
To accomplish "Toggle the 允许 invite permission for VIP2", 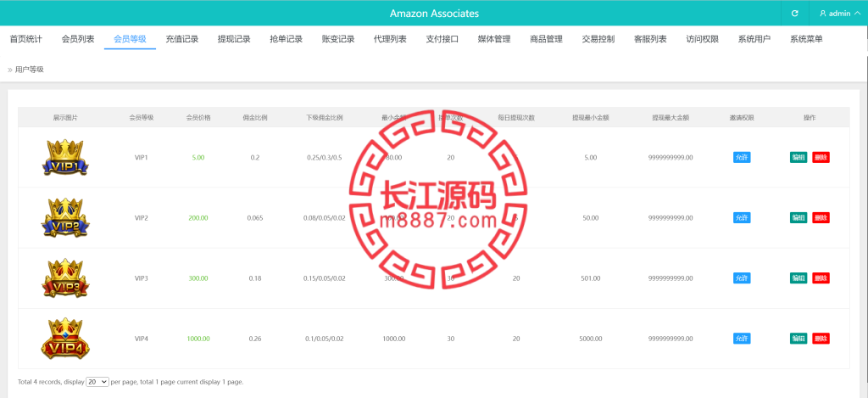I will click(x=742, y=218).
